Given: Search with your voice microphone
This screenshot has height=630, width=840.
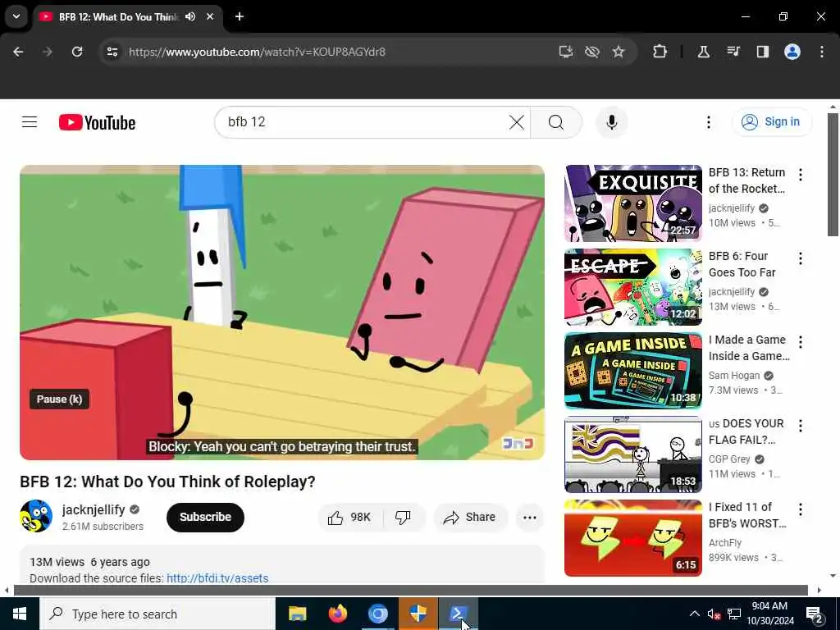Looking at the screenshot, I should pos(612,122).
